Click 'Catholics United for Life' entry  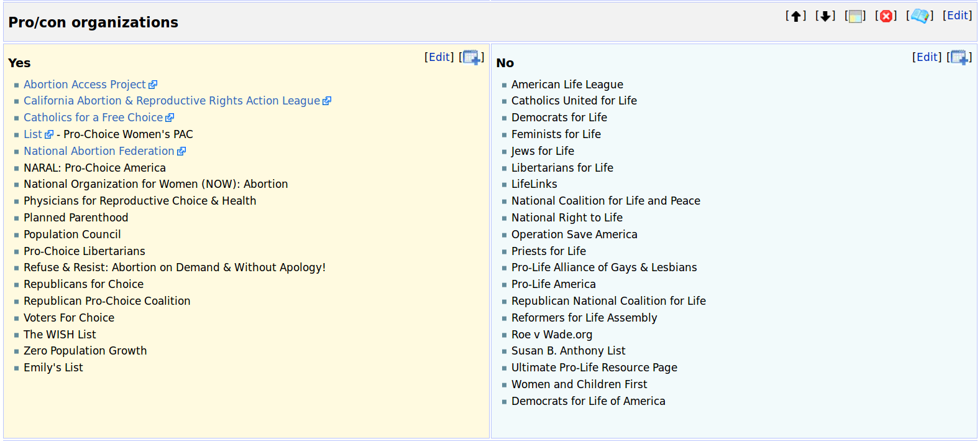pos(574,101)
